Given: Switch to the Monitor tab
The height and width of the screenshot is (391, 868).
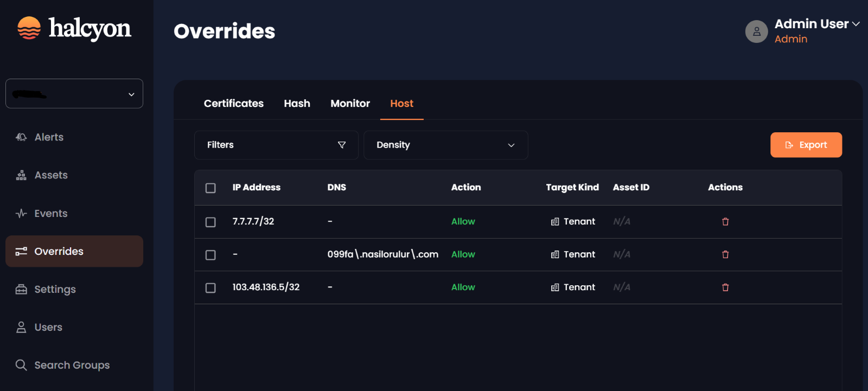Looking at the screenshot, I should click(350, 104).
